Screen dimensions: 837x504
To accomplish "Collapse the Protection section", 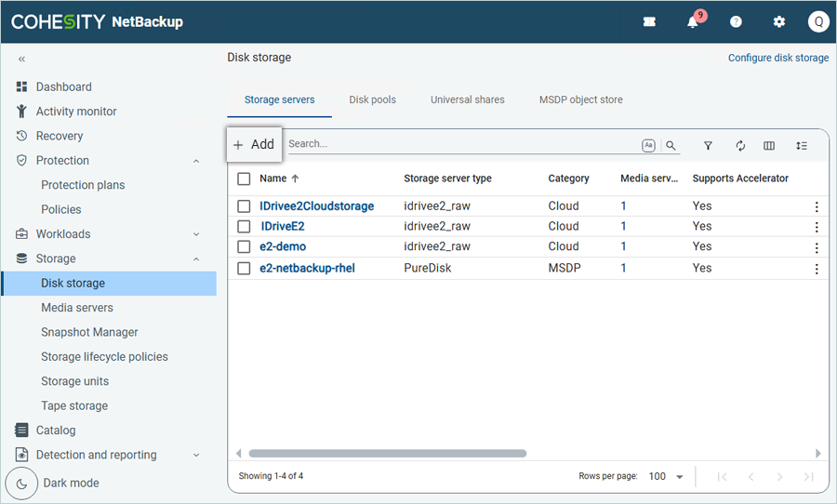I will [196, 161].
